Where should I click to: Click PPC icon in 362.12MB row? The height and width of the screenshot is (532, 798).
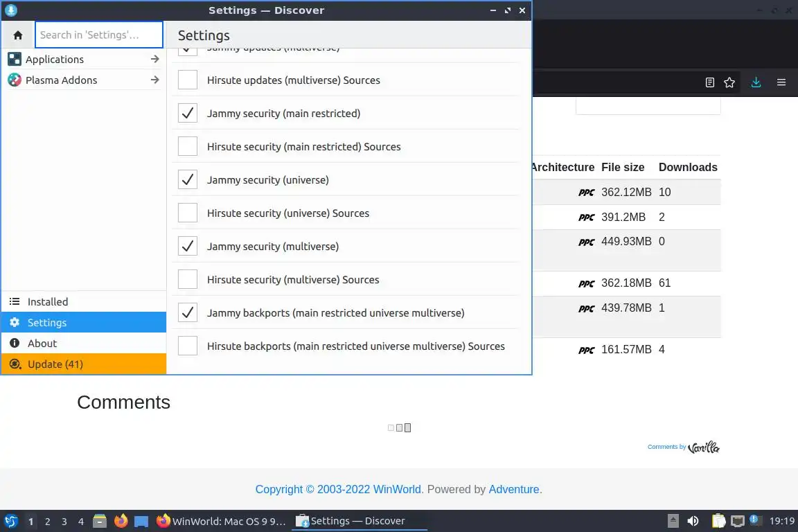(586, 193)
